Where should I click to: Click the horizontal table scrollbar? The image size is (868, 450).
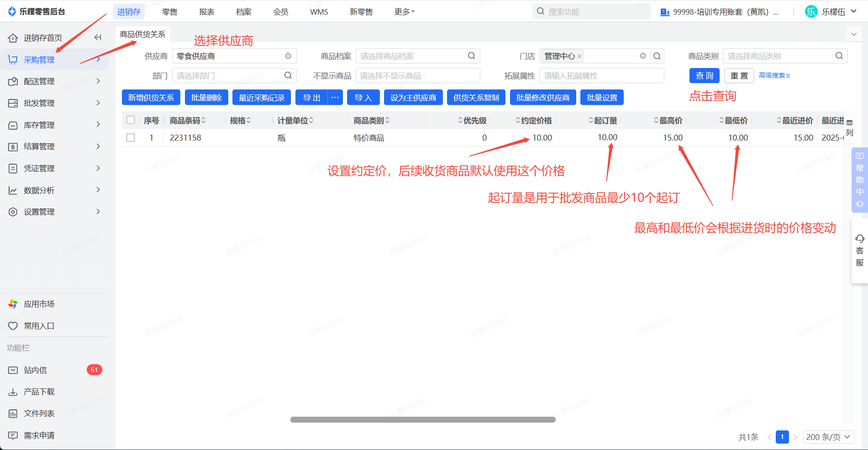tap(423, 419)
